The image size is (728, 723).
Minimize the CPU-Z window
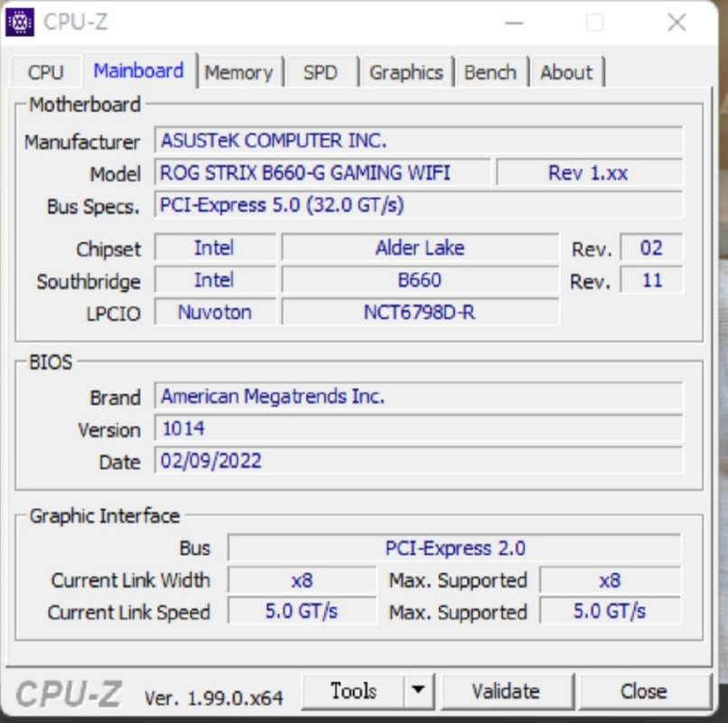click(x=514, y=23)
